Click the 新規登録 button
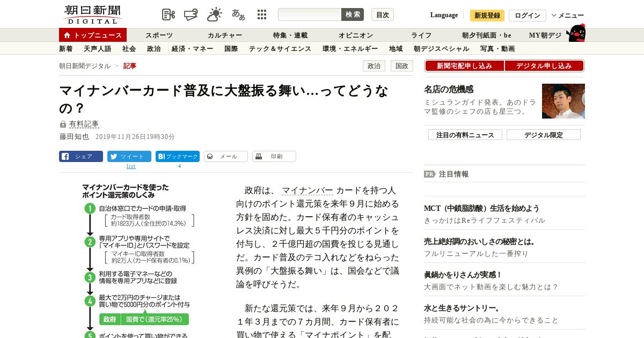The height and width of the screenshot is (338, 644). point(487,16)
